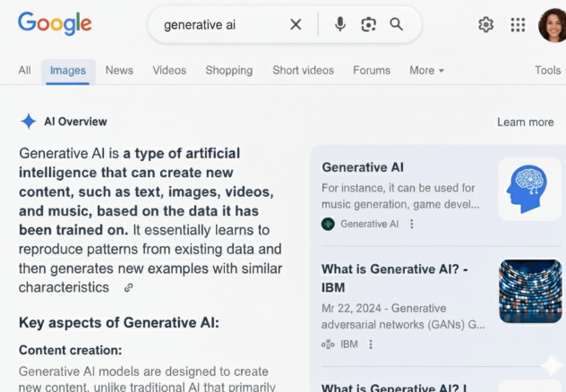Switch to the News tab

(x=119, y=70)
